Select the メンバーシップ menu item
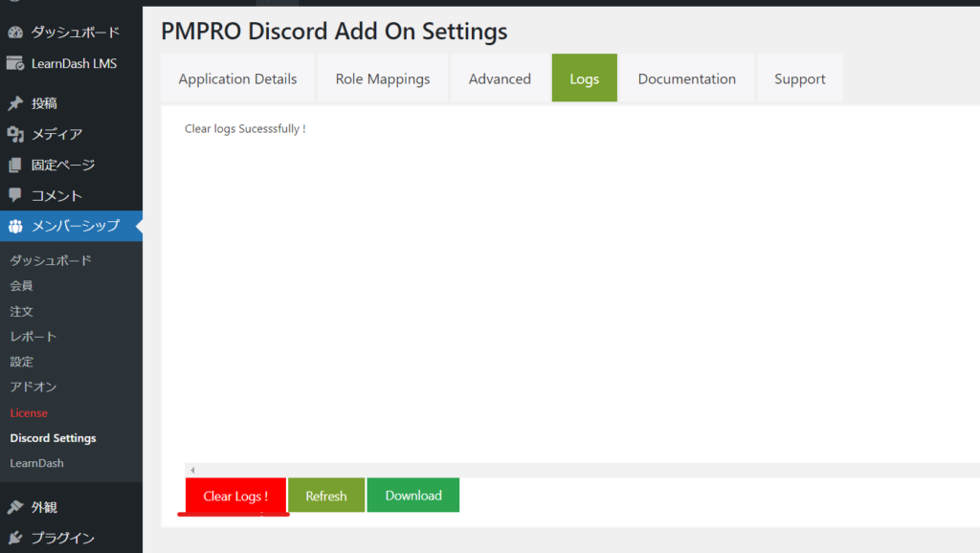Image resolution: width=980 pixels, height=553 pixels. pos(71,226)
